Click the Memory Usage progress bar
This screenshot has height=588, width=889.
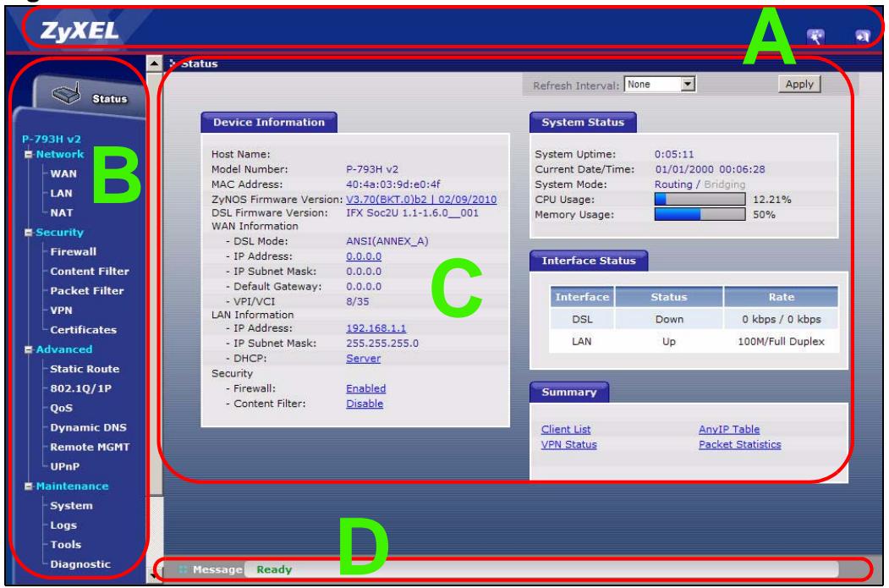700,214
